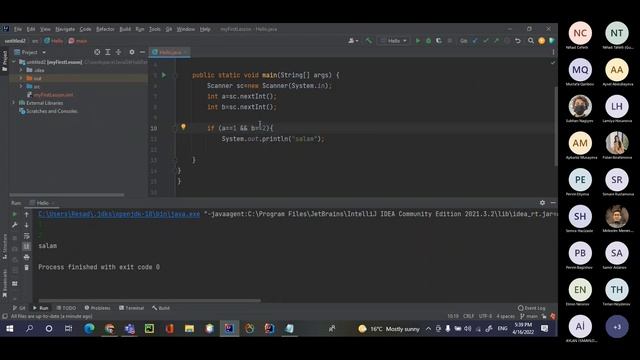
Task: Click the editor tabs three-dot menu icon
Action: click(x=553, y=52)
